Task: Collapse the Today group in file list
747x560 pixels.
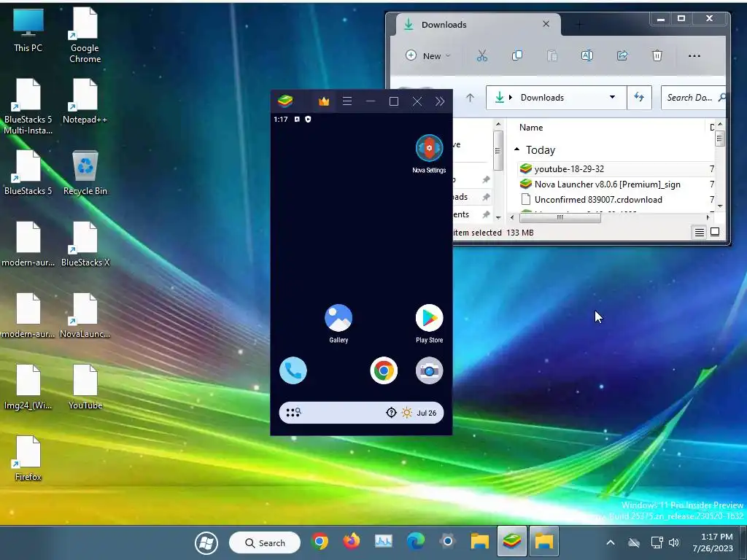Action: (x=517, y=149)
